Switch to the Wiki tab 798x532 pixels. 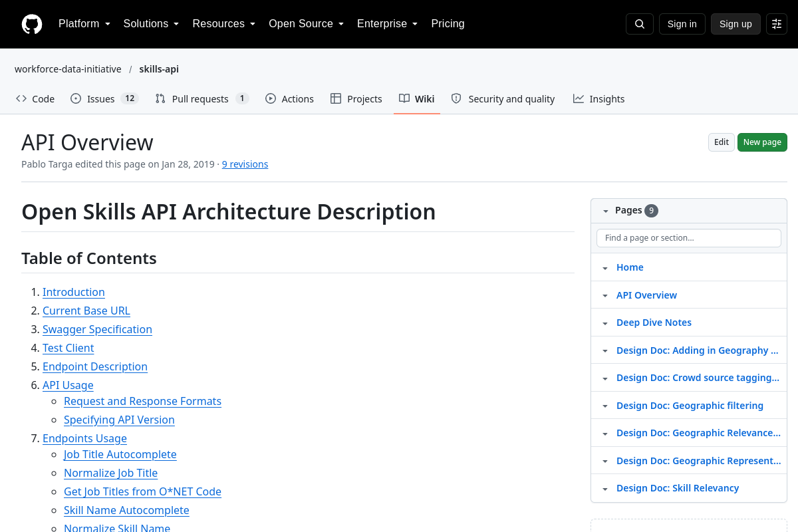point(417,98)
